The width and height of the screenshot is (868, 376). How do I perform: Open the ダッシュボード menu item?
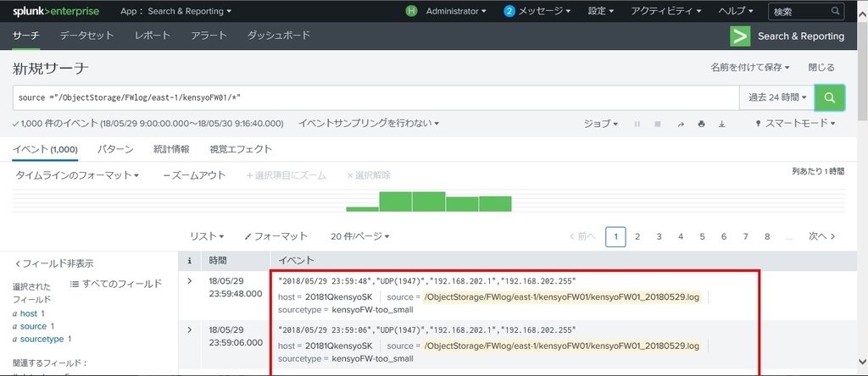coord(278,36)
